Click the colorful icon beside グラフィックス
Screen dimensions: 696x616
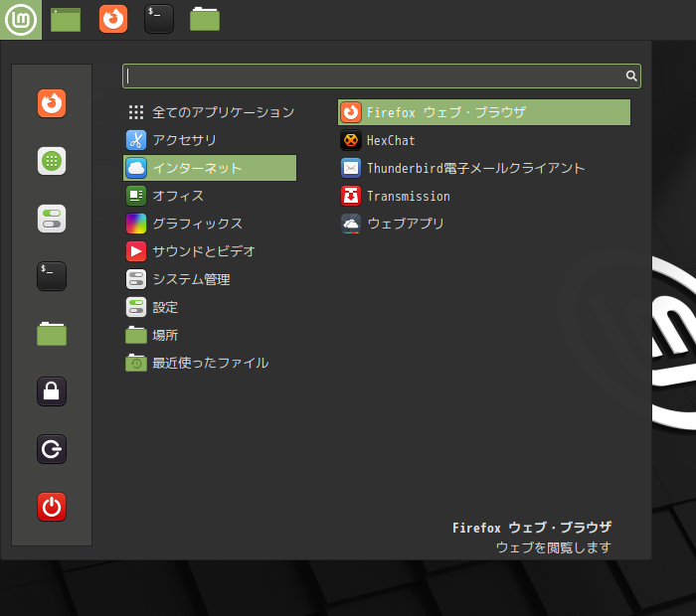pyautogui.click(x=136, y=224)
